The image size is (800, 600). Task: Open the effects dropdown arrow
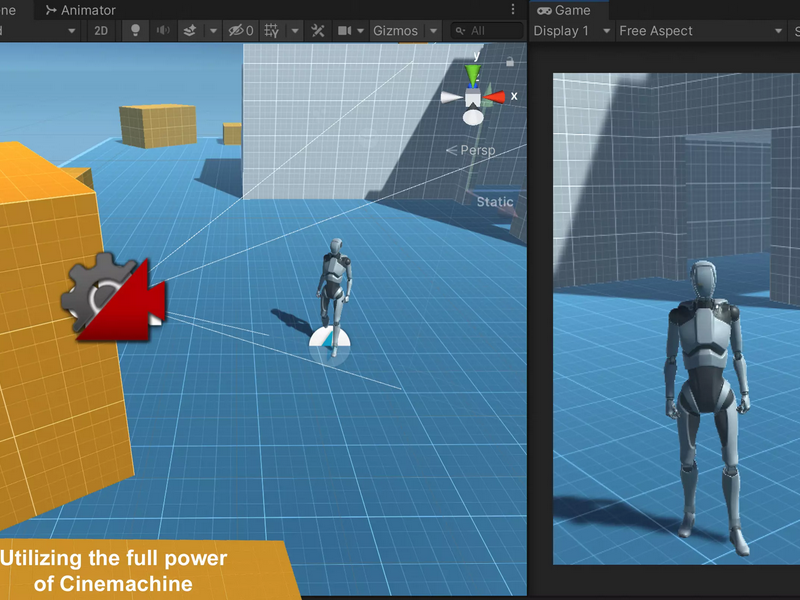(213, 31)
